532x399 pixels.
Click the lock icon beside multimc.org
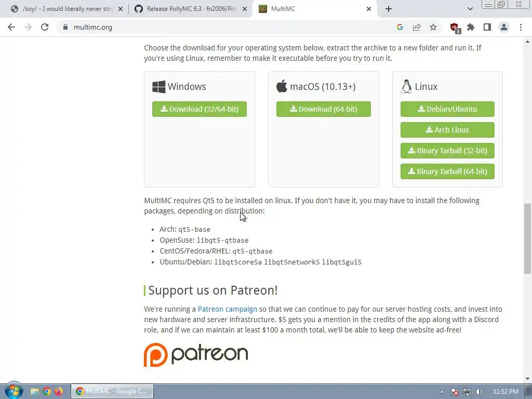(x=65, y=27)
